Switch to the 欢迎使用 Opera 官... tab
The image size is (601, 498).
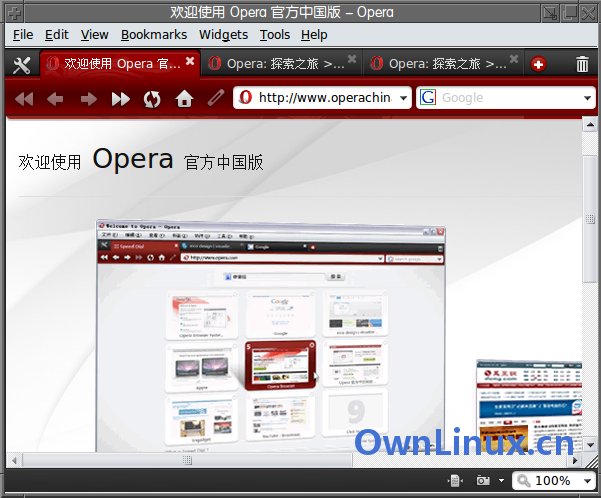(120, 64)
